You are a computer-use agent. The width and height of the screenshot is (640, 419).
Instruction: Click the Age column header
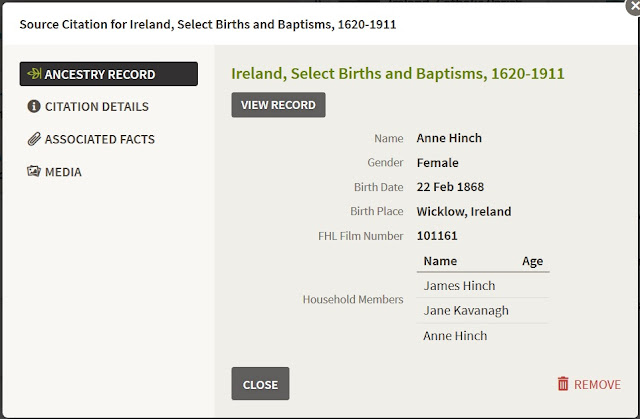(532, 261)
